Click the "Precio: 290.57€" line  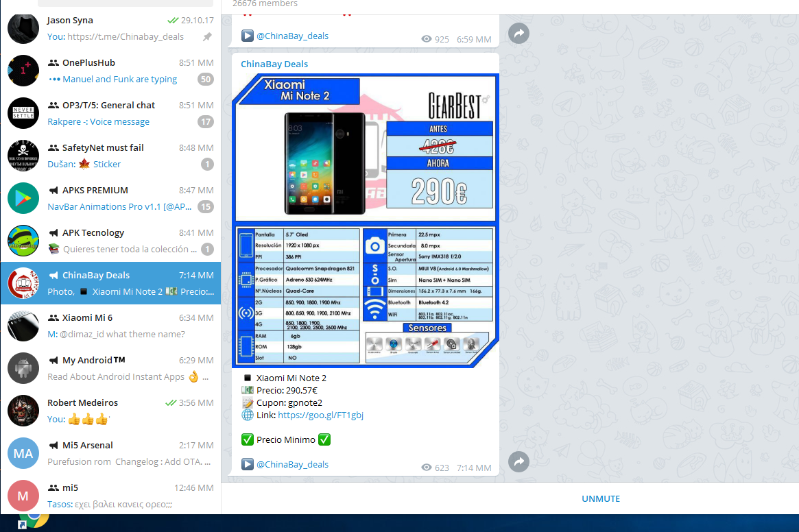287,390
